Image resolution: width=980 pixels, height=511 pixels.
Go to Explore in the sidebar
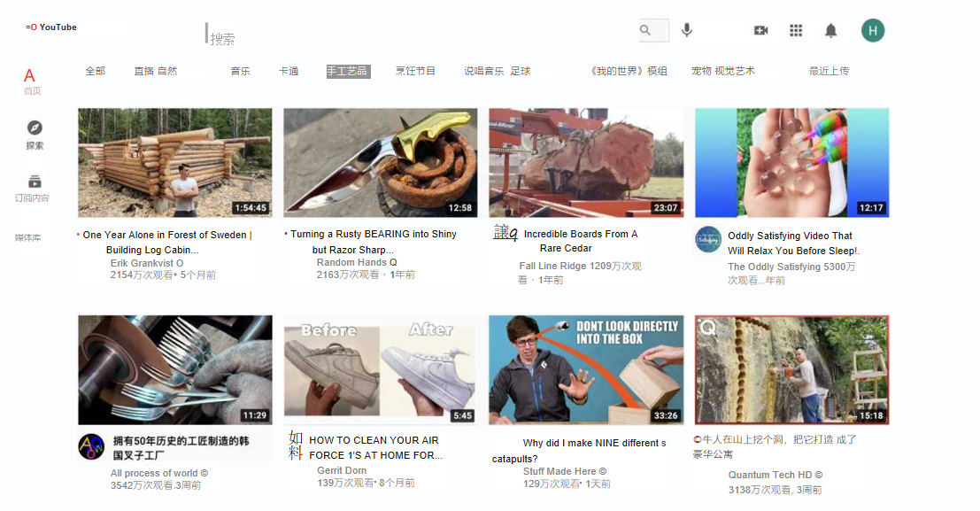[x=35, y=135]
